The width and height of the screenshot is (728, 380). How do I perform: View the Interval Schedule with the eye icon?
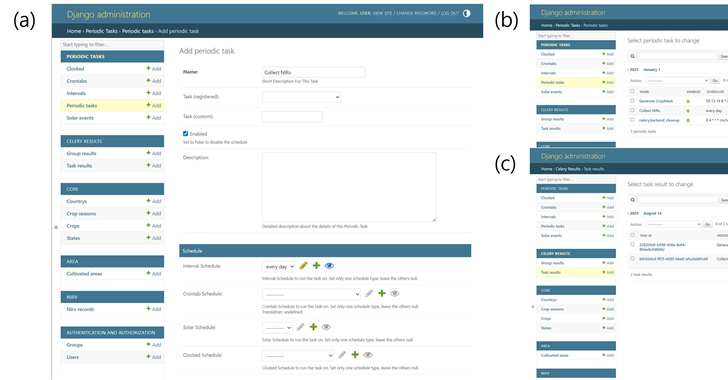point(329,266)
